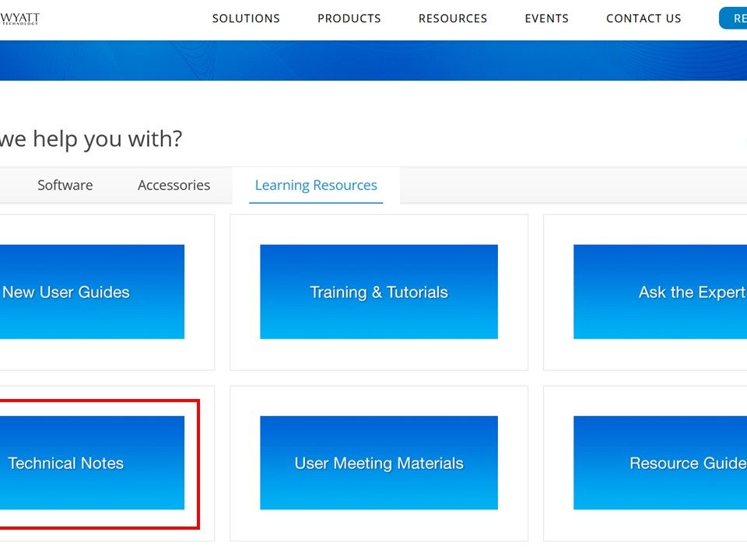
Task: Switch to the Software tab
Action: (x=65, y=185)
